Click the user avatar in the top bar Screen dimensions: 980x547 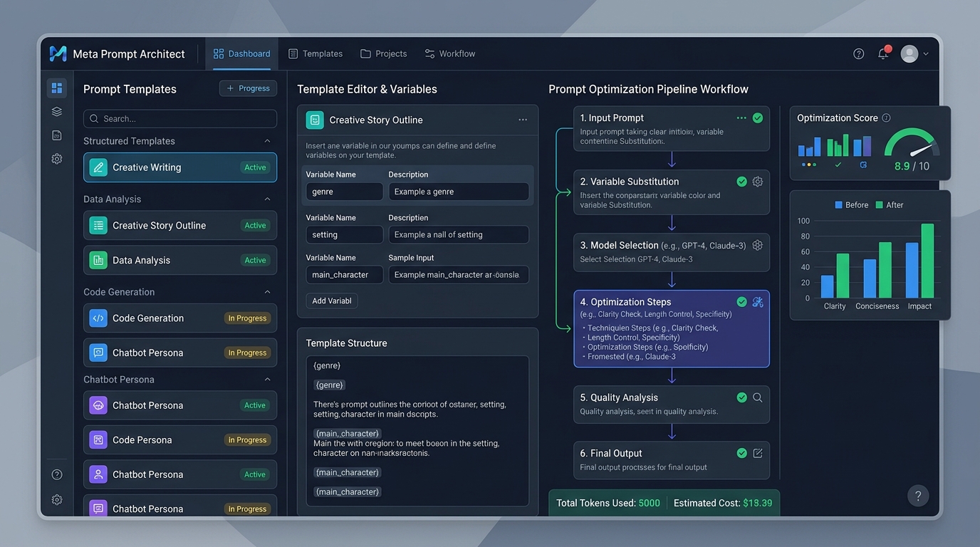(x=909, y=54)
